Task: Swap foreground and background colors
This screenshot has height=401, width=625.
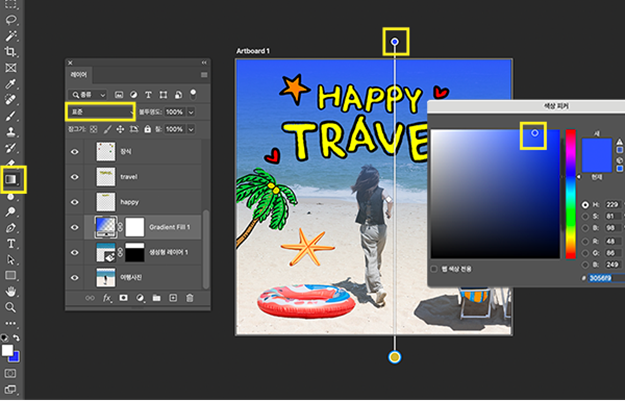Action: [17, 338]
